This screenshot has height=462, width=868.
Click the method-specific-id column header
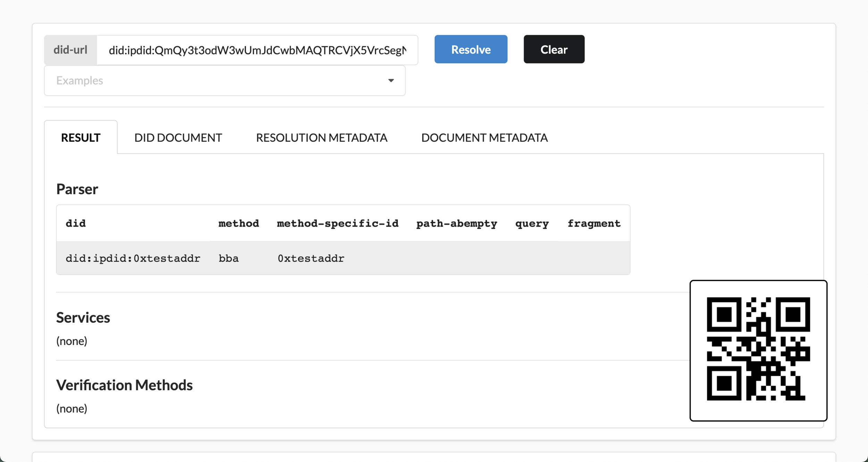[337, 223]
